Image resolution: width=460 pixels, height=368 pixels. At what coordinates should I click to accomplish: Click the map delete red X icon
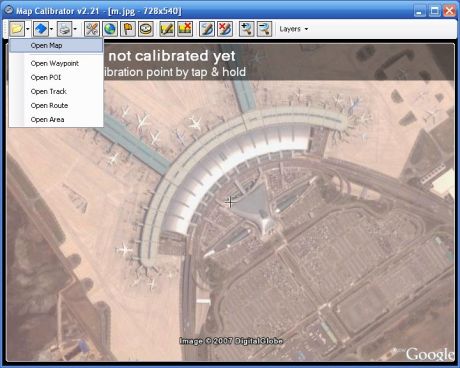pos(185,29)
